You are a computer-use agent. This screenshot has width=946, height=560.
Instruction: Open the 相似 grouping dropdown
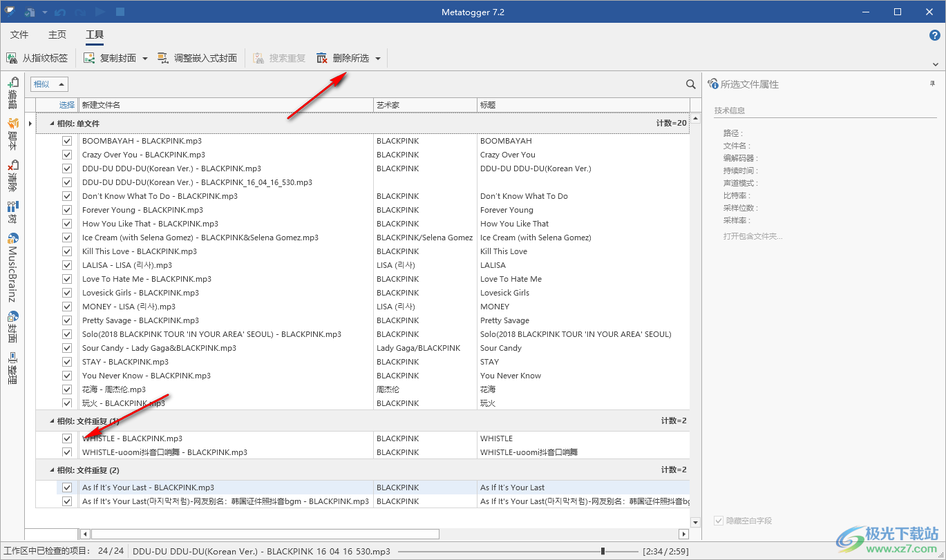coord(49,84)
